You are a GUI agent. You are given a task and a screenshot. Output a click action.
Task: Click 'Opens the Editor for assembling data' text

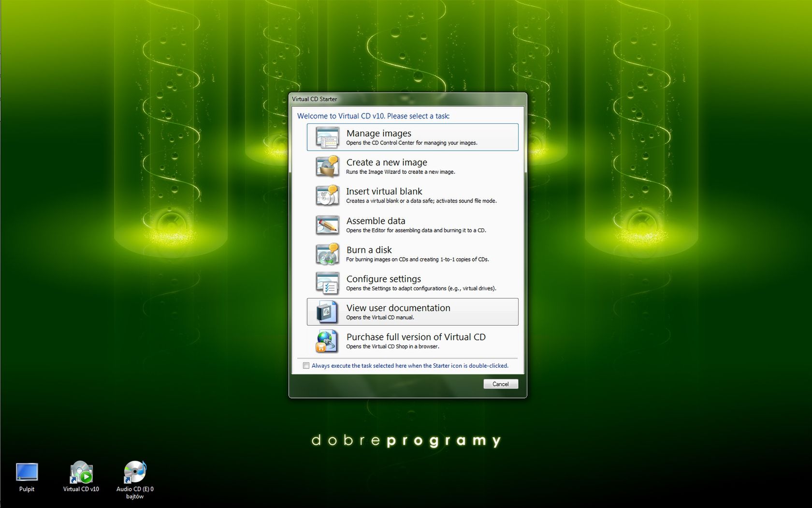coord(416,230)
